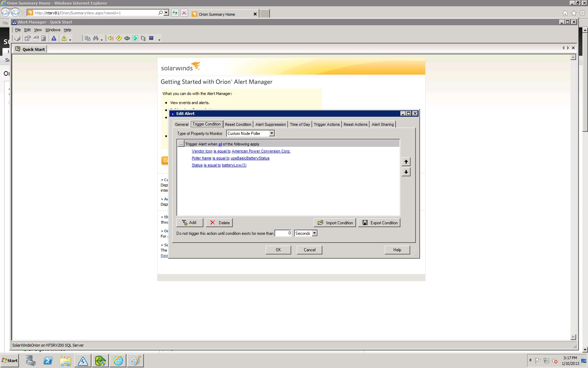Viewport: 588px width, 368px height.
Task: Click Help in the Edit Alert dialog
Action: click(397, 250)
